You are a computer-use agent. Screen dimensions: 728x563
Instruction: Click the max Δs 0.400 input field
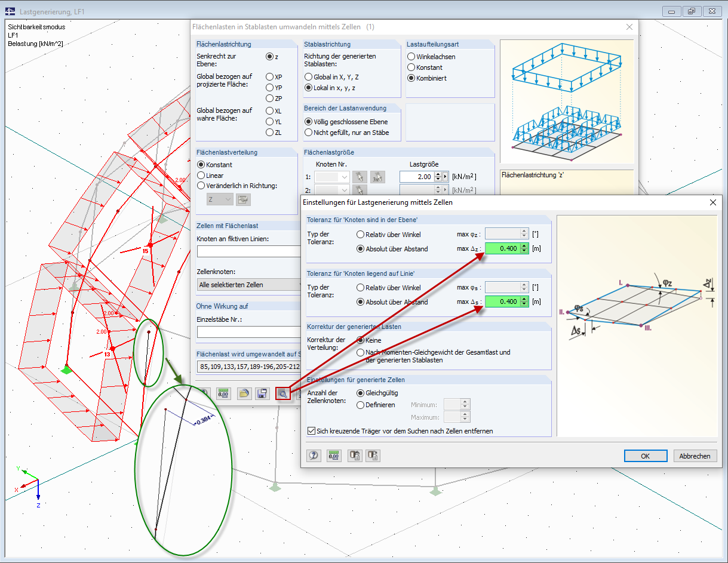coord(502,302)
